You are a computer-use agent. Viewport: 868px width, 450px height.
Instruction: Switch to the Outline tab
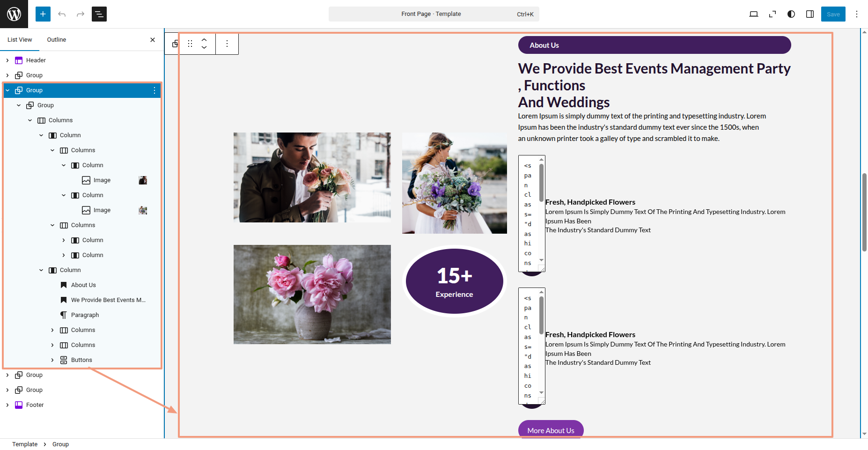tap(56, 40)
